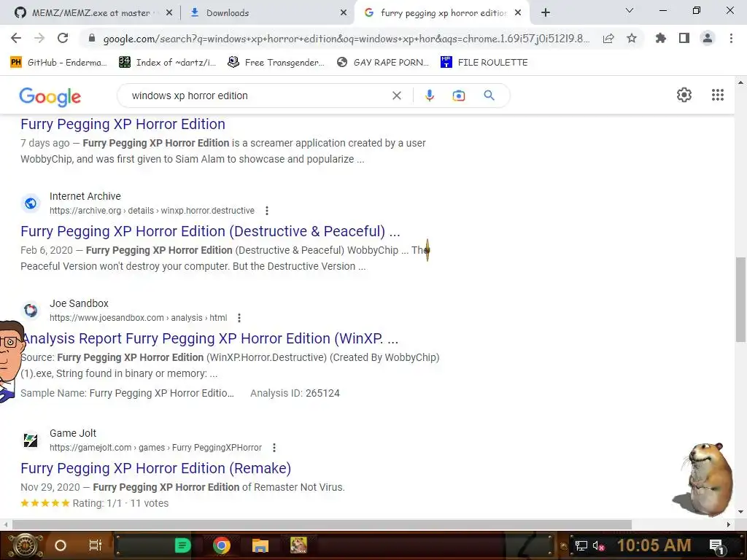747x560 pixels.
Task: Open the Extensions puzzle-piece menu
Action: (x=661, y=38)
